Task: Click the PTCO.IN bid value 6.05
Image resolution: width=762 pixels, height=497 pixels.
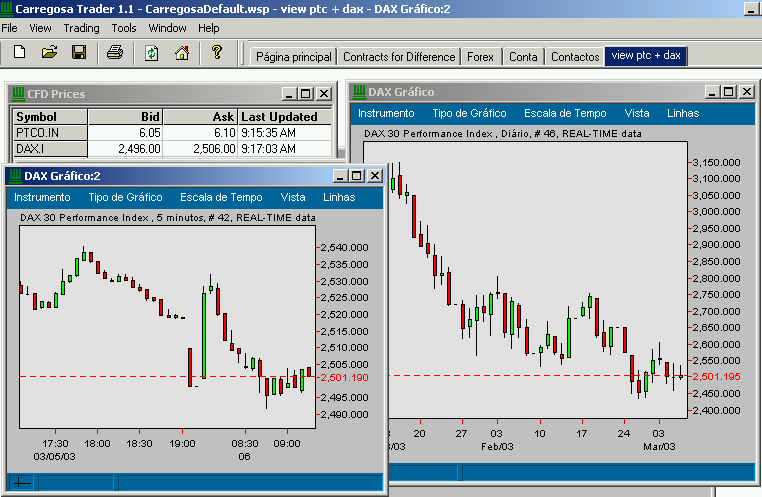Action: pos(125,133)
